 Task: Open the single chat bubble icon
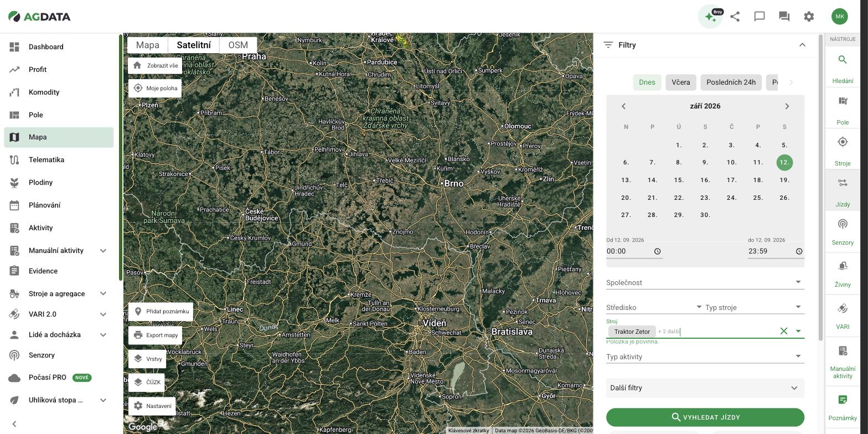pos(759,17)
